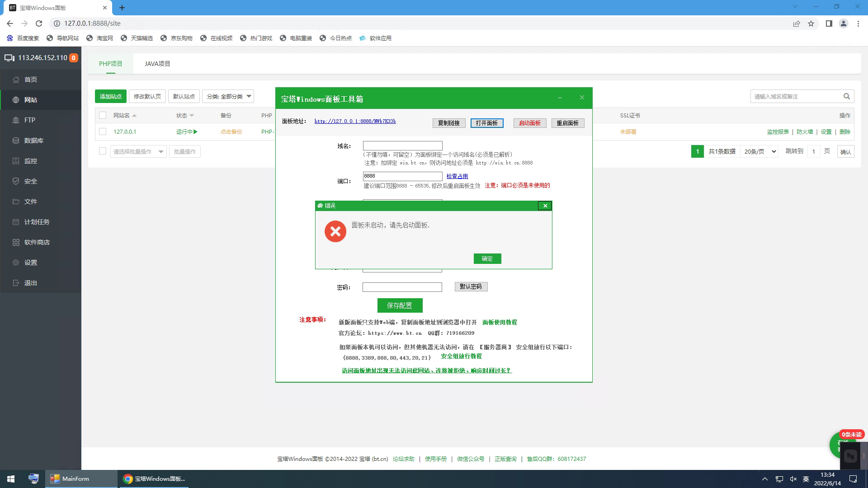Click the volume muted tray icon

(793, 479)
